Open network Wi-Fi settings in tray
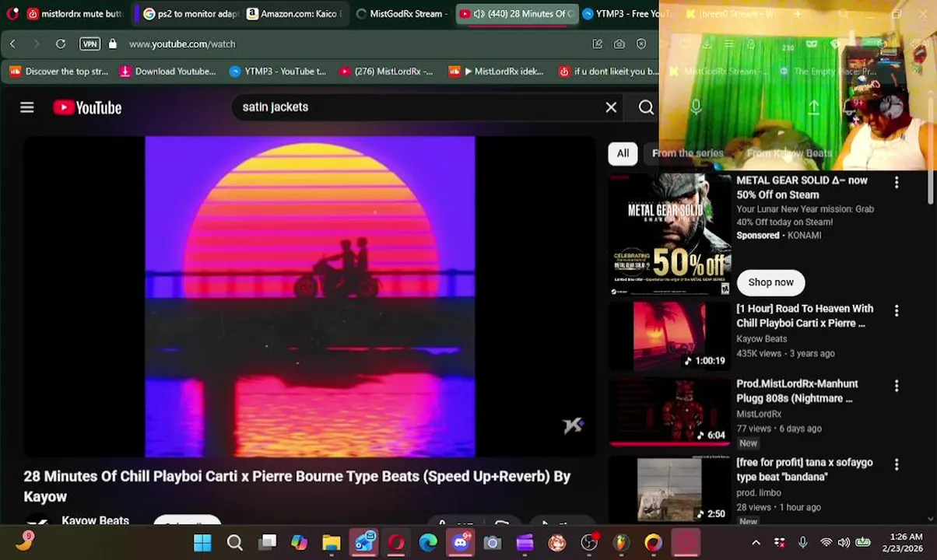This screenshot has width=937, height=560. click(x=826, y=543)
